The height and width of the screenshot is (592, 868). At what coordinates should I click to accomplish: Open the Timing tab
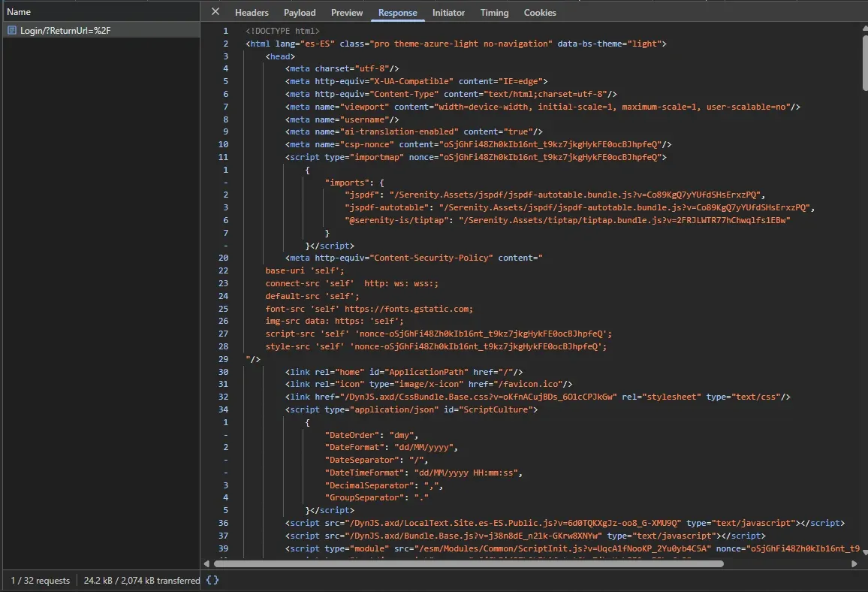coord(494,12)
